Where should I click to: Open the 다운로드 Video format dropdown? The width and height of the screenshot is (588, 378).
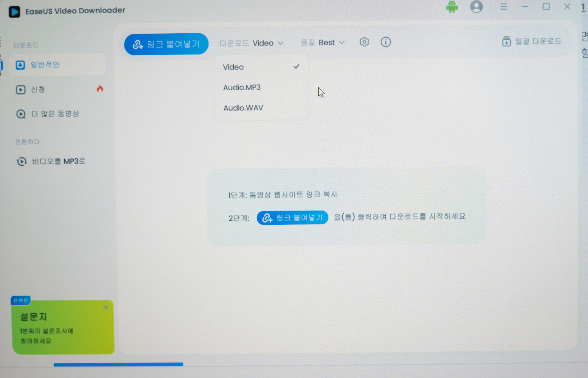pos(251,43)
